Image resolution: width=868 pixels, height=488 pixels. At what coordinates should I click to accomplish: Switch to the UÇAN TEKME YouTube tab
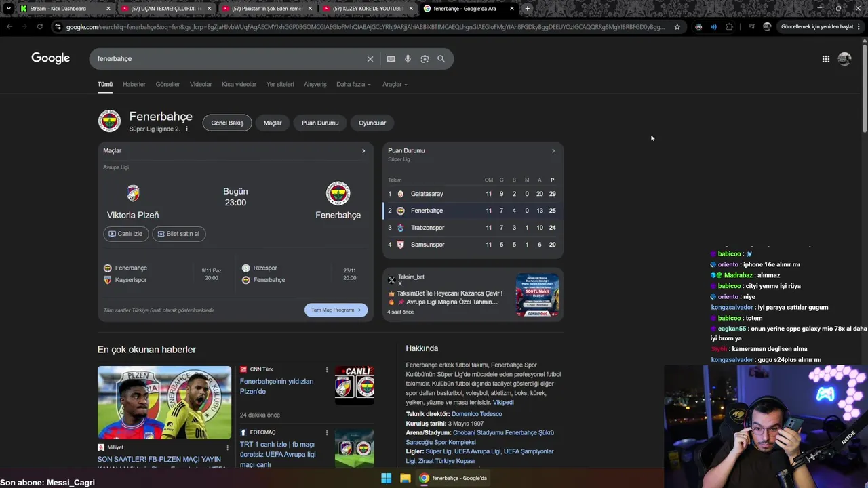(x=166, y=9)
